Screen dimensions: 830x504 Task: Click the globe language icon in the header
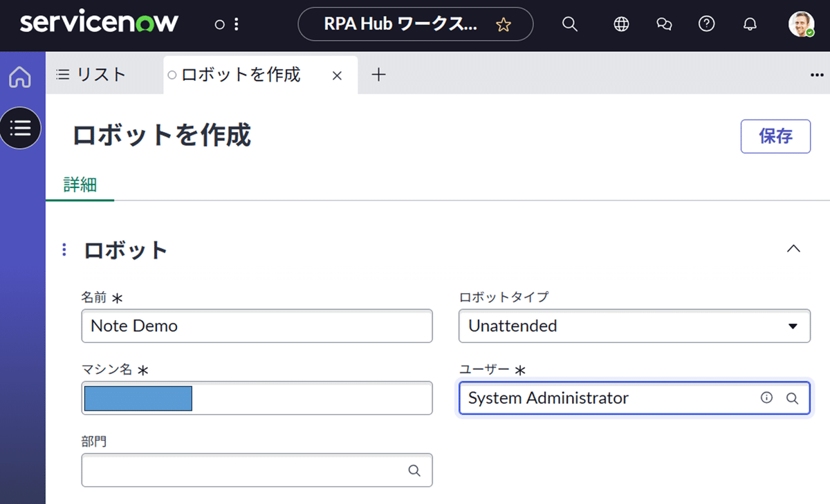click(x=621, y=24)
